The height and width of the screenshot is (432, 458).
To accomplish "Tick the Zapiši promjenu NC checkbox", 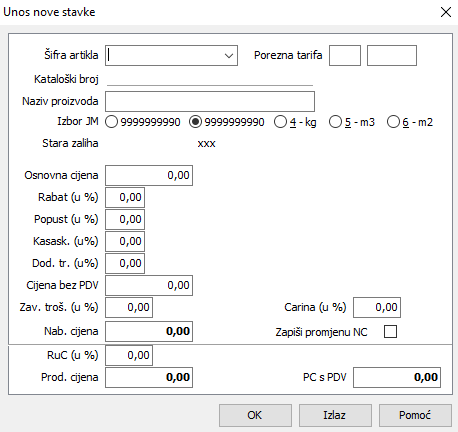I will pos(390,332).
